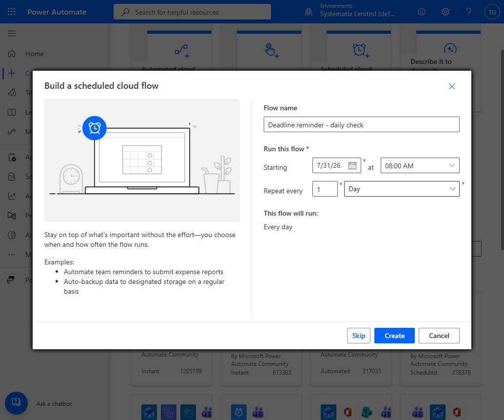504x420 pixels.
Task: Open the 08:00 AM time dropdown
Action: (x=420, y=166)
